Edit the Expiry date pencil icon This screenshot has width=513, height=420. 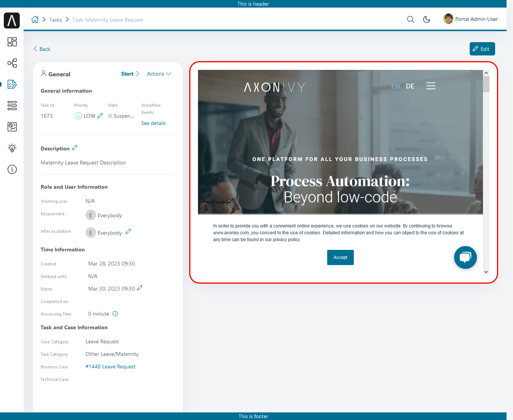click(x=139, y=288)
